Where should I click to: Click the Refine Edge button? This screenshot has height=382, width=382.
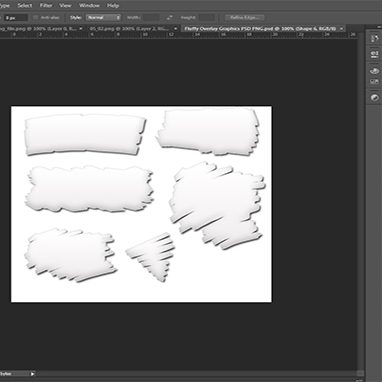(x=245, y=17)
